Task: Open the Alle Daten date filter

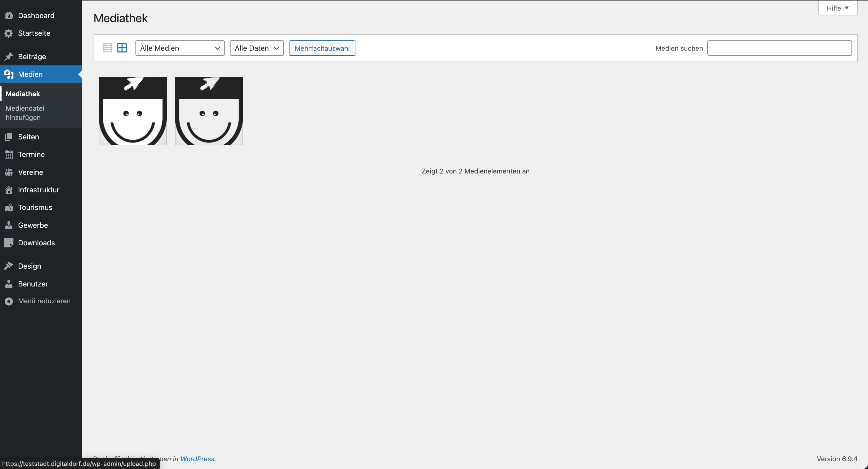Action: click(256, 48)
